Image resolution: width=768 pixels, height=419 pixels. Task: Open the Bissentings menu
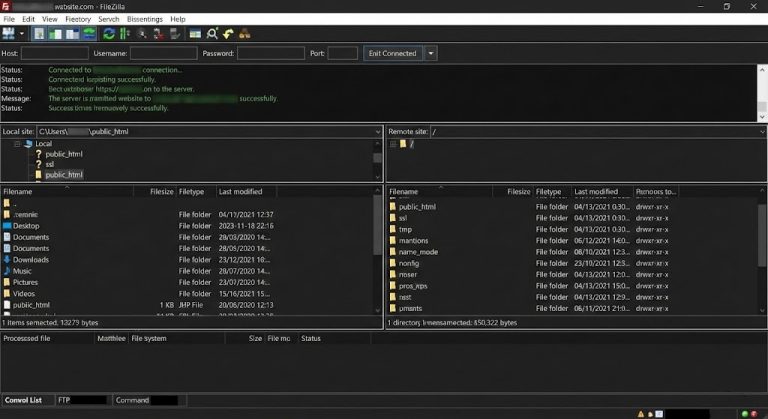pyautogui.click(x=144, y=19)
